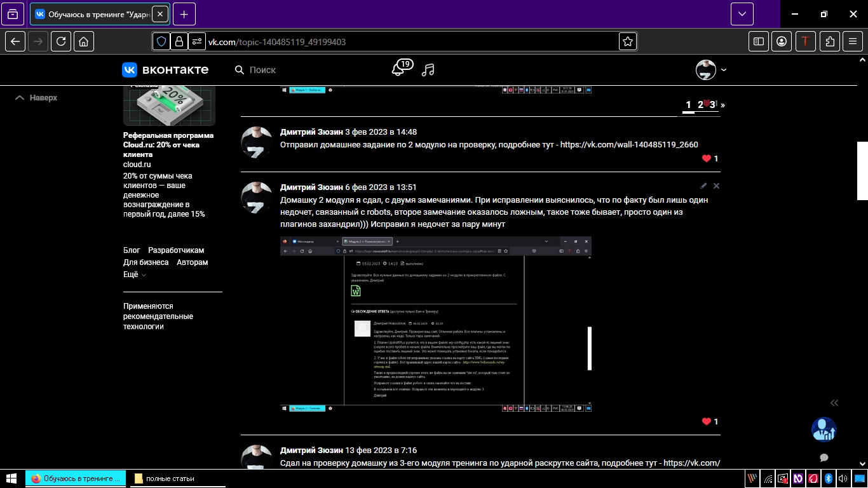Click Наверх to go to top
This screenshot has width=868, height=488.
[36, 98]
